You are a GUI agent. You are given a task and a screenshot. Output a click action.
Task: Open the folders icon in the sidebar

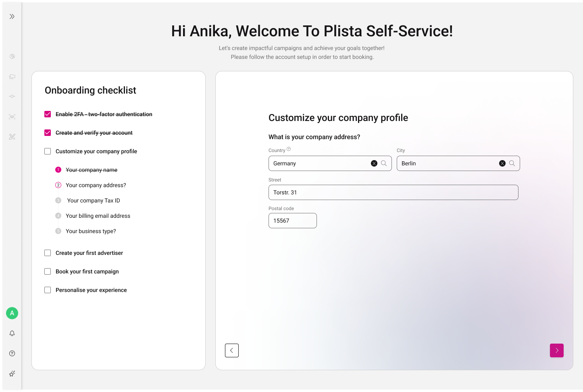click(x=12, y=76)
